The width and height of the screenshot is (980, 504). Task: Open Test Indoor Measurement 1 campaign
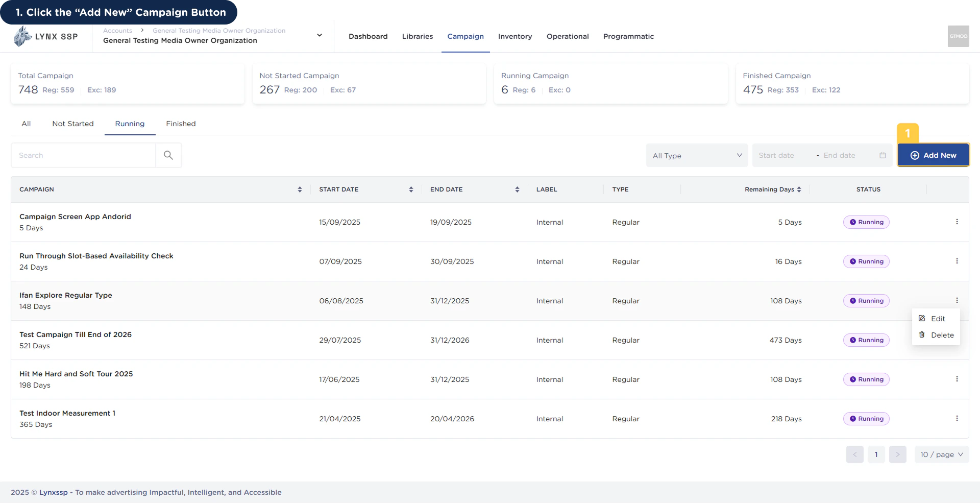coord(67,413)
